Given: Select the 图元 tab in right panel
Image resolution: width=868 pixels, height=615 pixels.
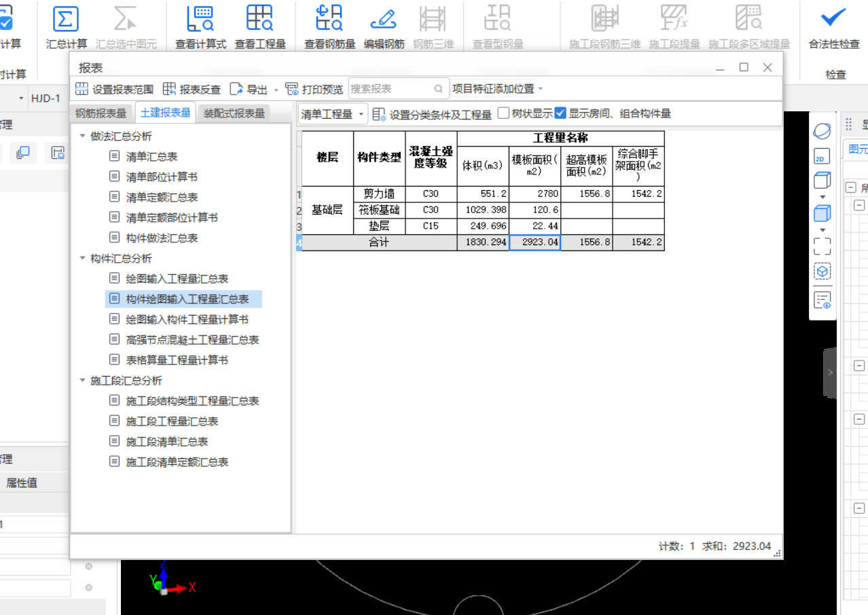Looking at the screenshot, I should coord(857,149).
